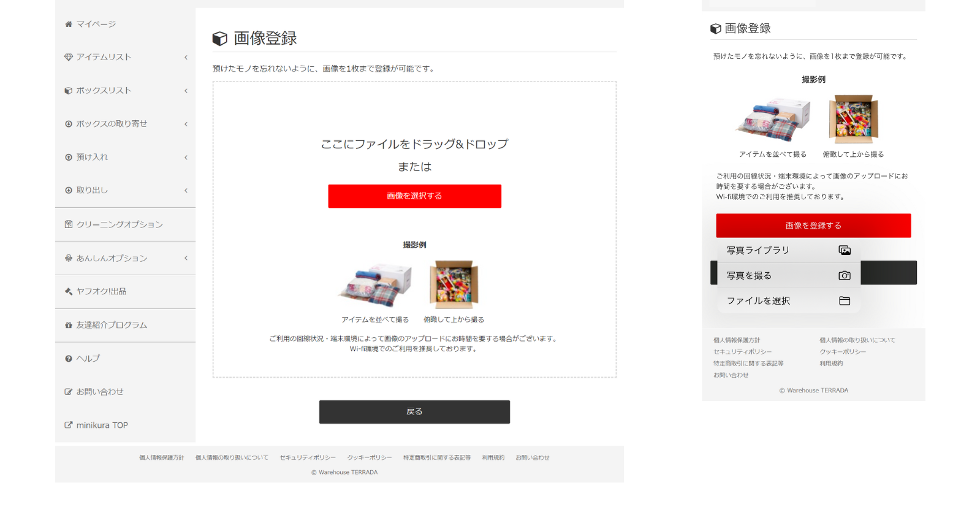Click the アイテムリスト diamond icon
Image resolution: width=980 pixels, height=515 pixels.
(x=69, y=57)
